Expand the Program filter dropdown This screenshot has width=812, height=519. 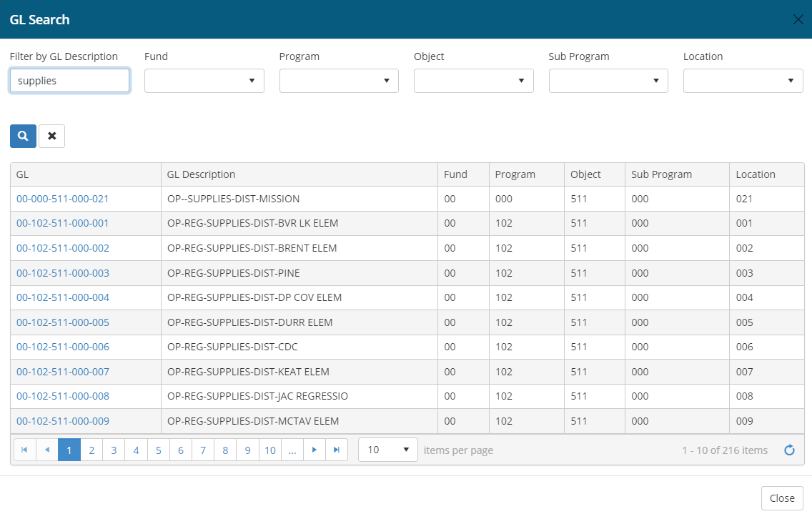click(339, 81)
